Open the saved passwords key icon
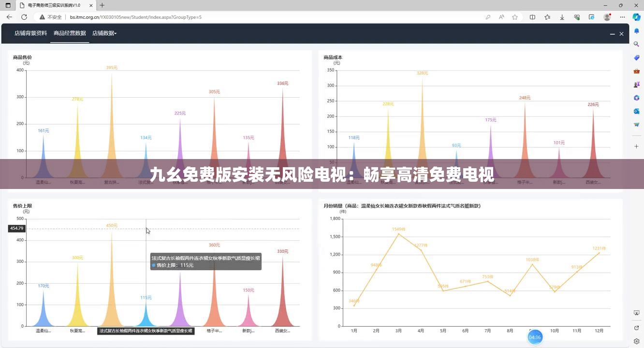The image size is (644, 348). [488, 17]
